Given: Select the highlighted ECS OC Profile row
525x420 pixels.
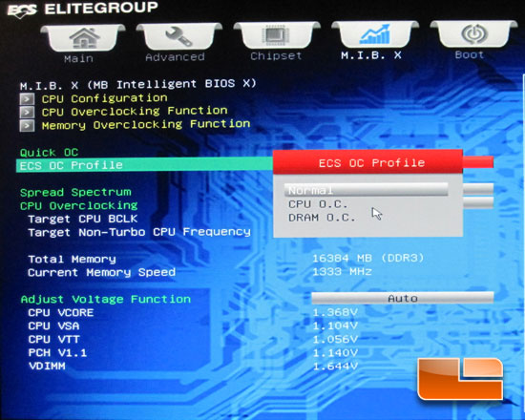Looking at the screenshot, I should (145, 165).
